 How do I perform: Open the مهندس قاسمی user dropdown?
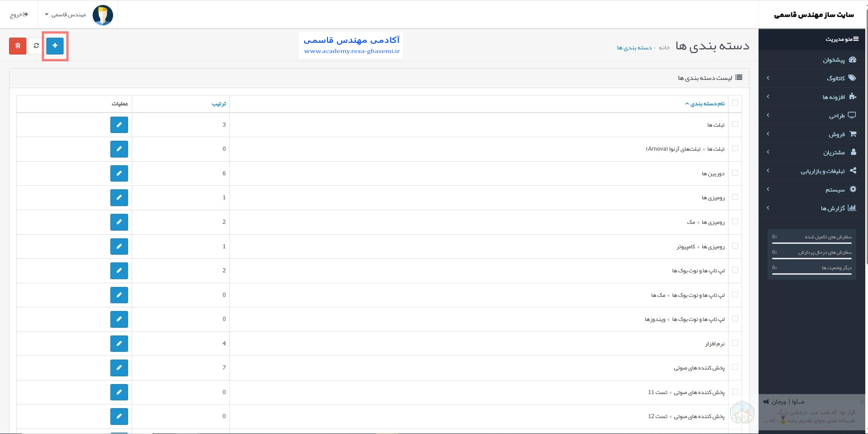(x=66, y=15)
